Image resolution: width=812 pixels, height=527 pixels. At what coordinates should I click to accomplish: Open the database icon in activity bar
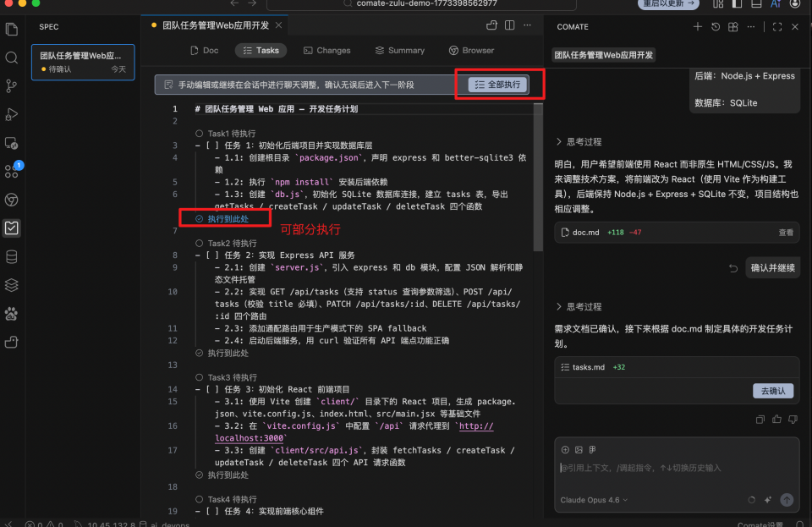click(x=11, y=257)
